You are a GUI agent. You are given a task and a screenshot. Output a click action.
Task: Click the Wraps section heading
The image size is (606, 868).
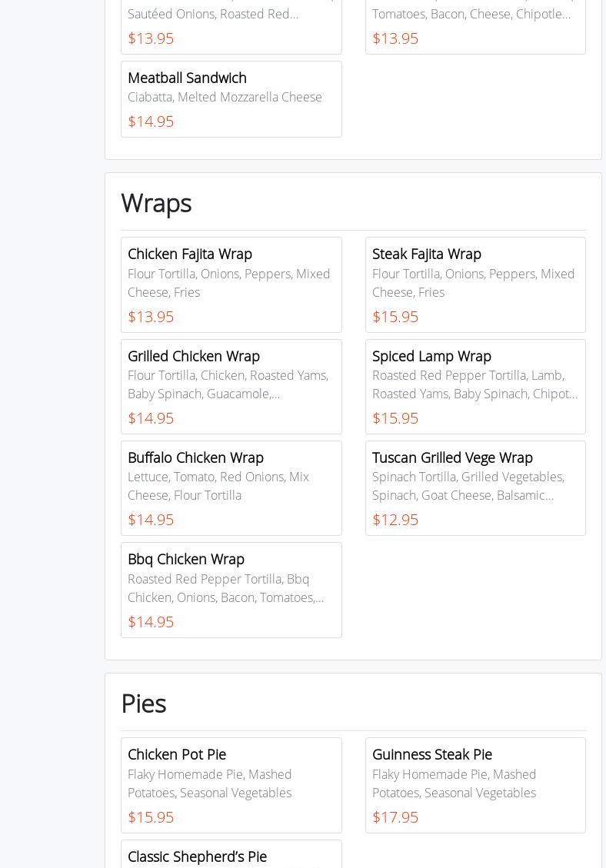tap(156, 203)
